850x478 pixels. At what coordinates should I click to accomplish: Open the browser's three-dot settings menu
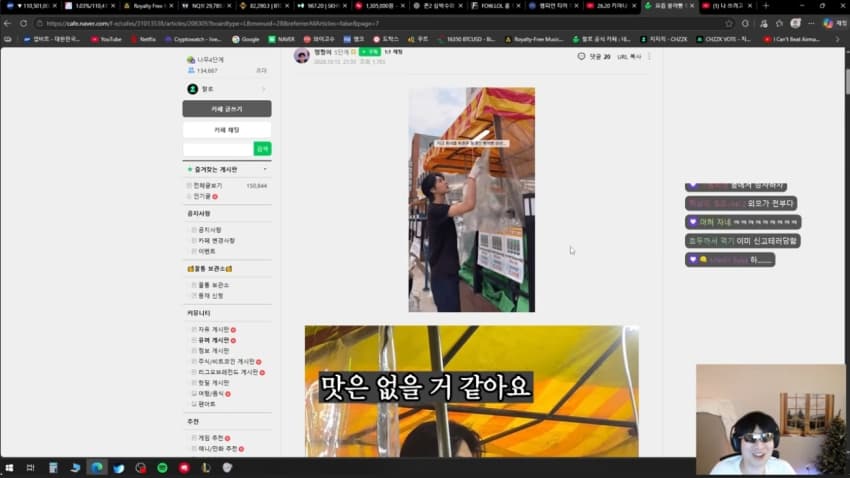[811, 23]
